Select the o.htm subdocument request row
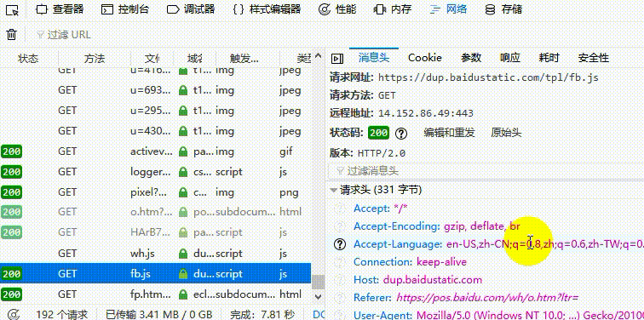The image size is (644, 320). click(x=155, y=212)
